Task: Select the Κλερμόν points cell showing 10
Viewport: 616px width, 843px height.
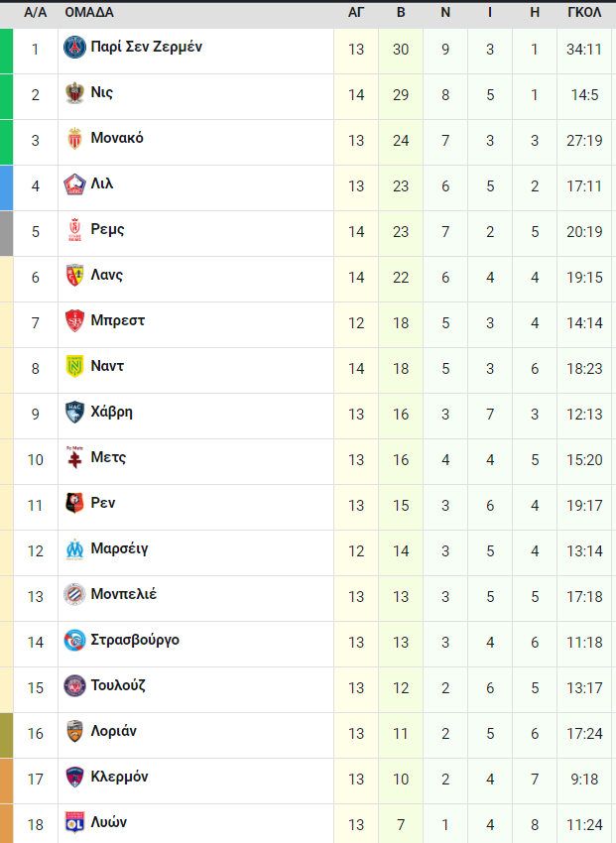Action: tap(401, 779)
